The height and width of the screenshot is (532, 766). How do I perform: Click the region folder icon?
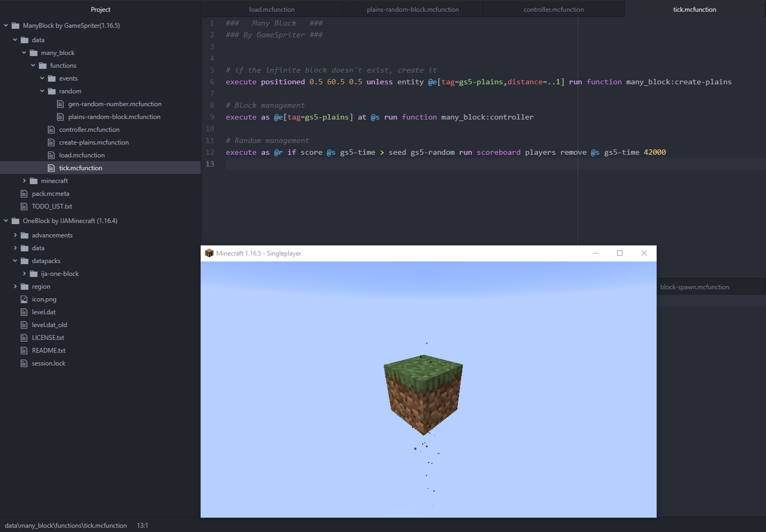[25, 287]
